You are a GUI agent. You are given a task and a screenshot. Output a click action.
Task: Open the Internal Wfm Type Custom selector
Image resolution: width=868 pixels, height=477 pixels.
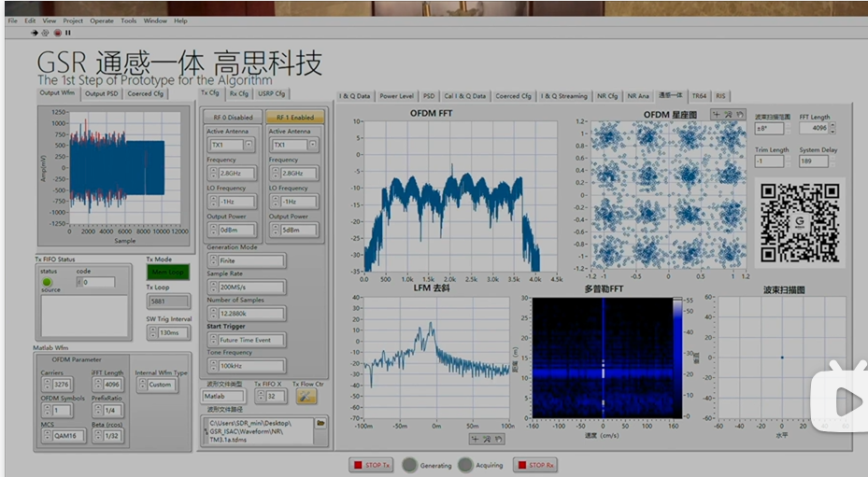click(x=158, y=384)
